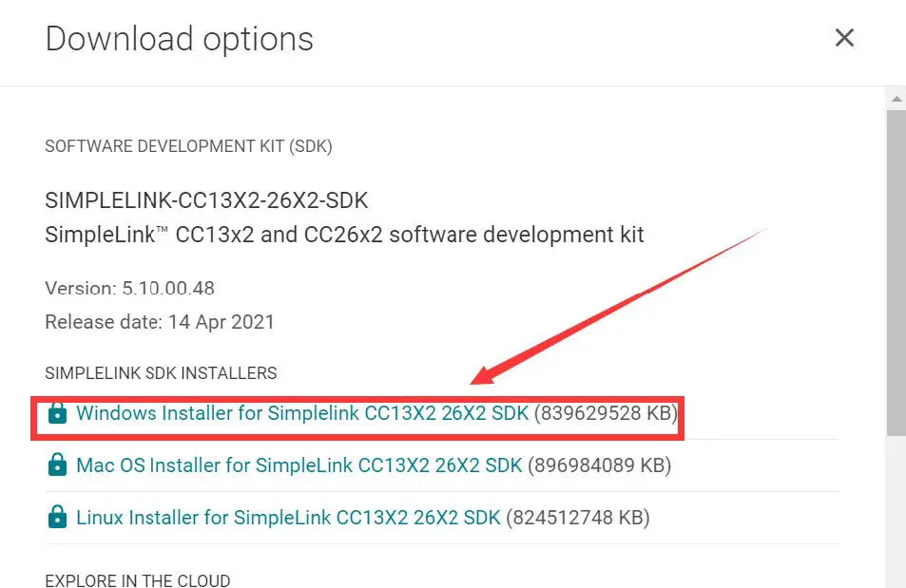Download the Windows Installer for Simplelink SDK

(x=302, y=413)
